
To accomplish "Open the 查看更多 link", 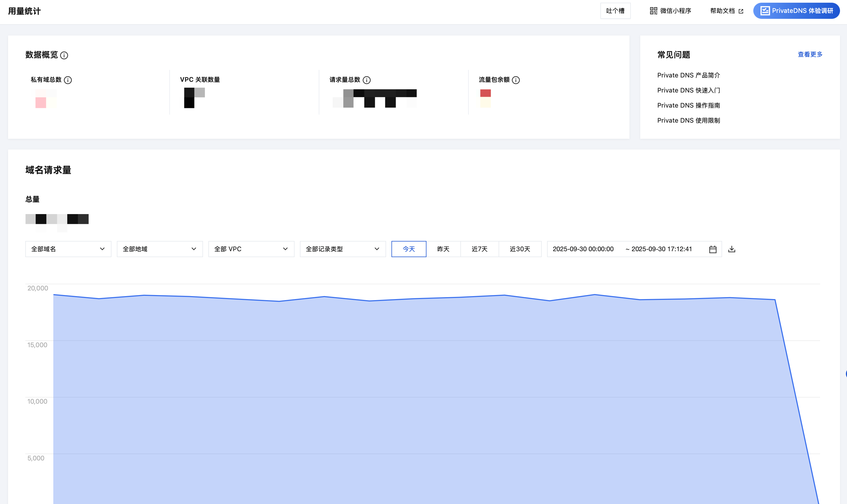I will [810, 54].
